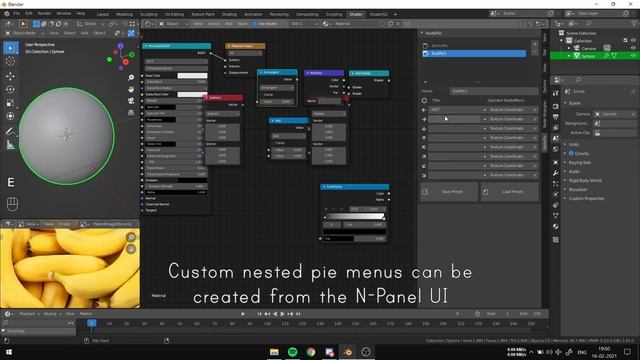Click the viewport zoom magnifier icon
The width and height of the screenshot is (640, 360).
[131, 78]
